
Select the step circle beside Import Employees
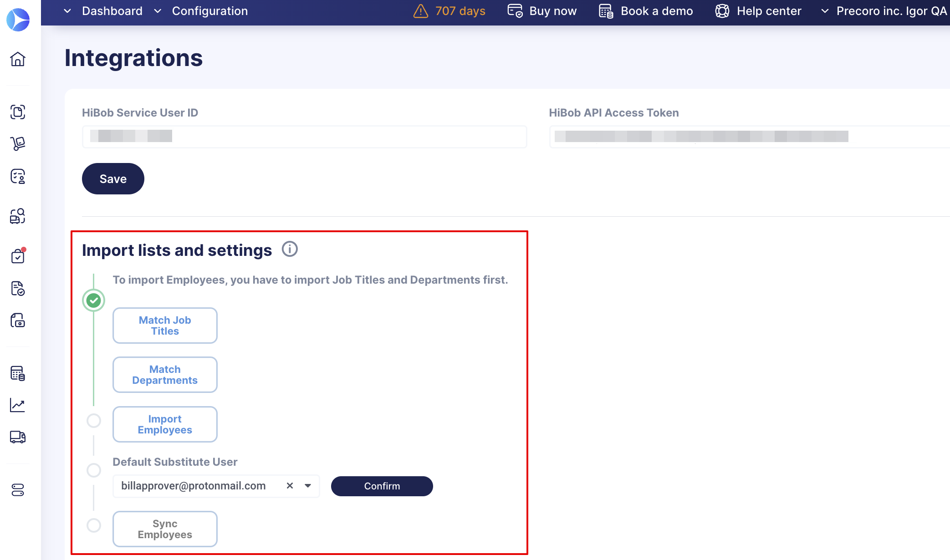pos(94,421)
